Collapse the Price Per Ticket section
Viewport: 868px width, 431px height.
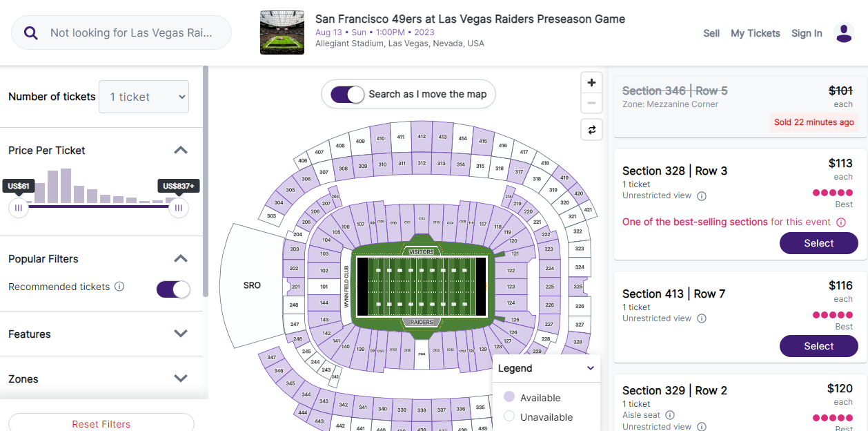(181, 150)
